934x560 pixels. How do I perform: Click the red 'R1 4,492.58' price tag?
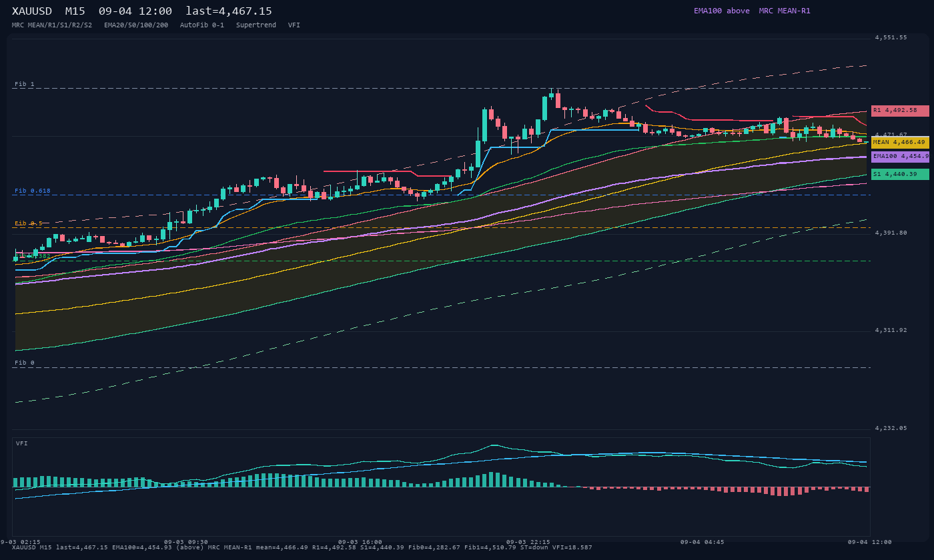pyautogui.click(x=900, y=111)
